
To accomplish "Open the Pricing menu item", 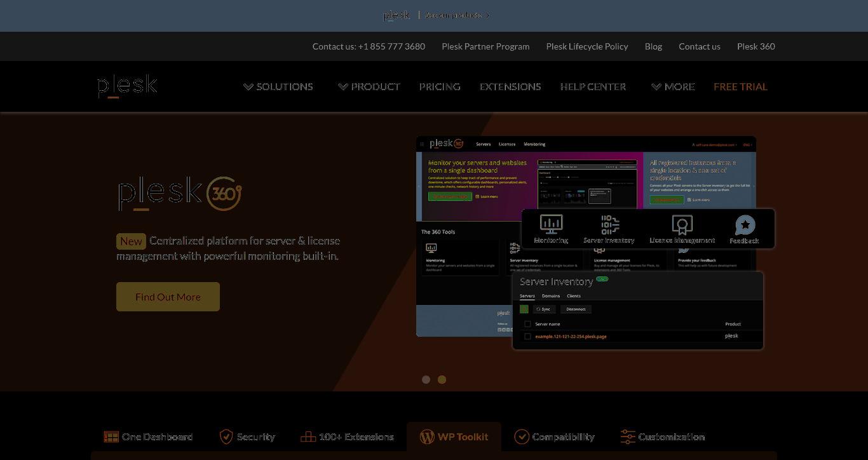I will (x=440, y=86).
